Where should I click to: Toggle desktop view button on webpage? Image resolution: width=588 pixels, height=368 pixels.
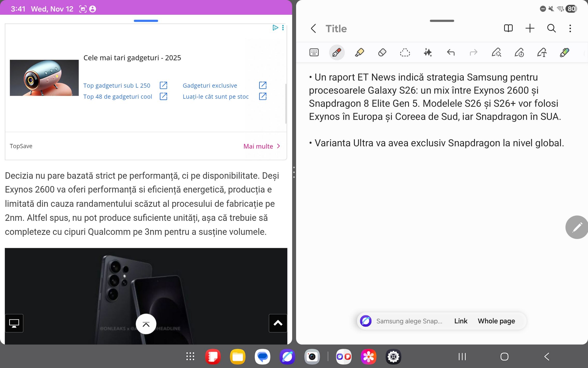pyautogui.click(x=14, y=323)
